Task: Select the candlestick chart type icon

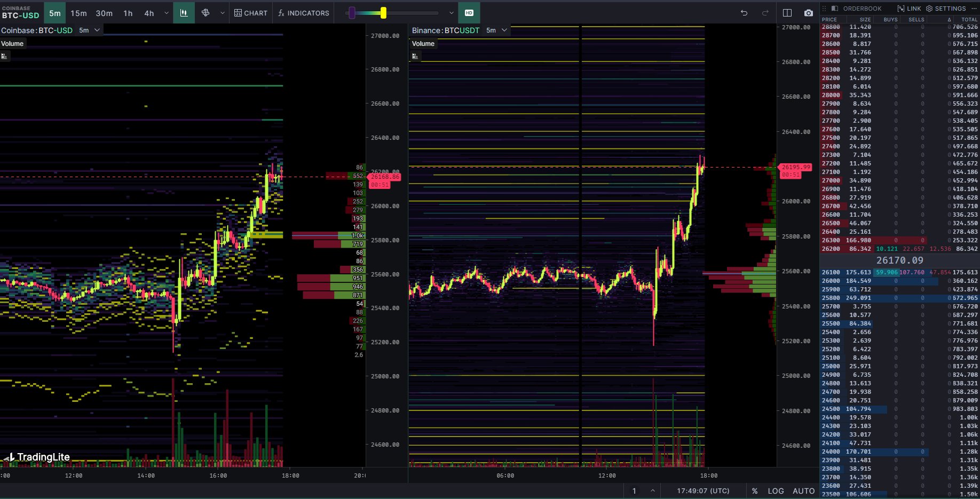Action: coord(184,13)
